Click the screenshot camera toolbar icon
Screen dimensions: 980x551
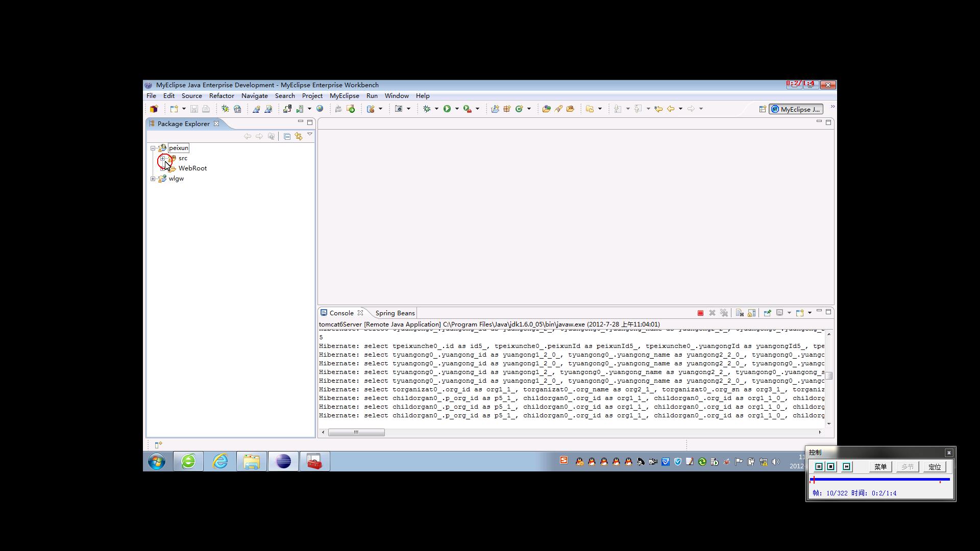coord(399,109)
